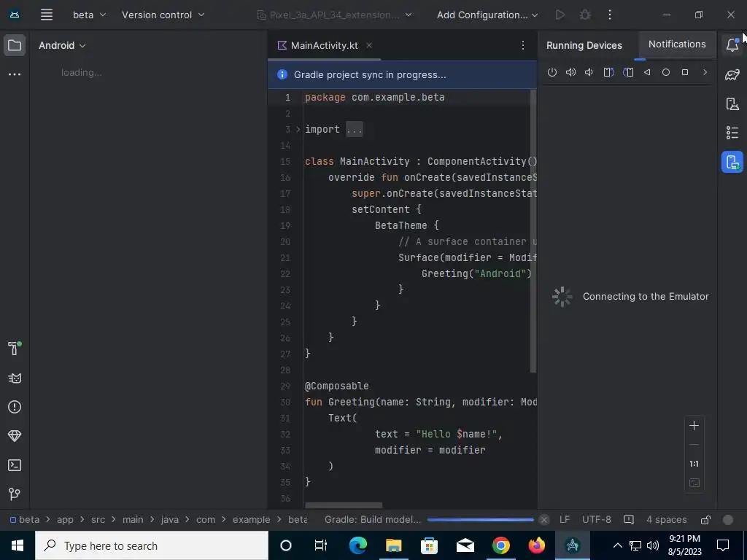Cancel the Gradle build model progress

[x=544, y=519]
